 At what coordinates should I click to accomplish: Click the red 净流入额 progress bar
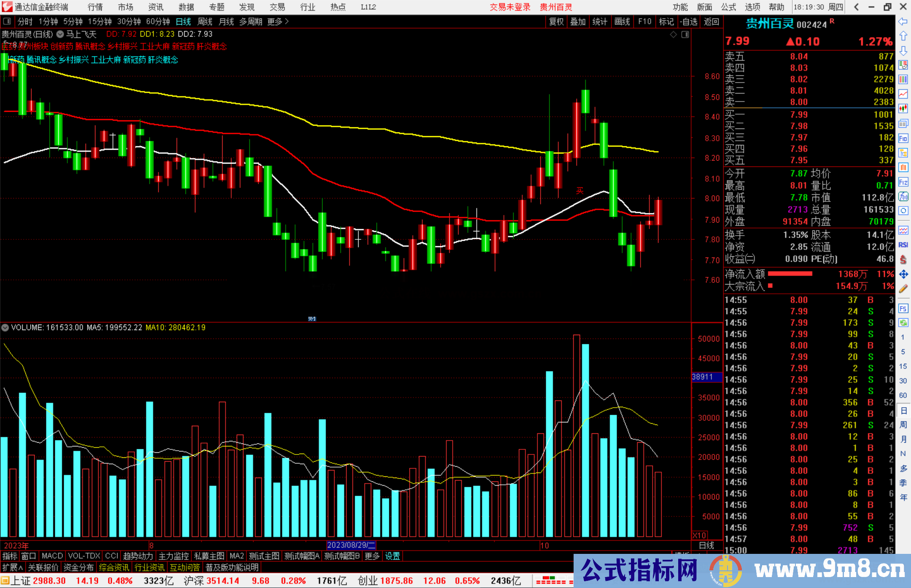pyautogui.click(x=790, y=274)
